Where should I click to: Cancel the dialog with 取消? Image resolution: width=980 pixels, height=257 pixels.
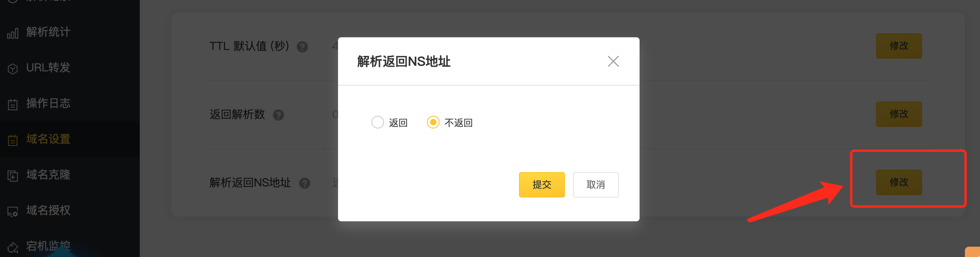[x=596, y=185]
